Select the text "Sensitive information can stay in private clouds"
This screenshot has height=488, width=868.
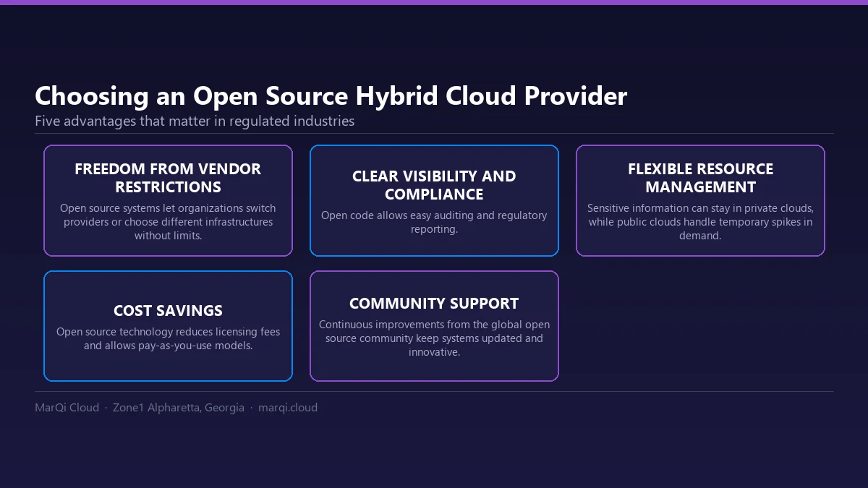coord(700,208)
